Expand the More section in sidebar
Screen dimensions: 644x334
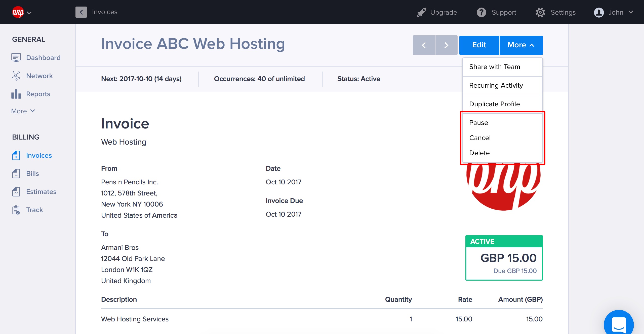click(23, 111)
